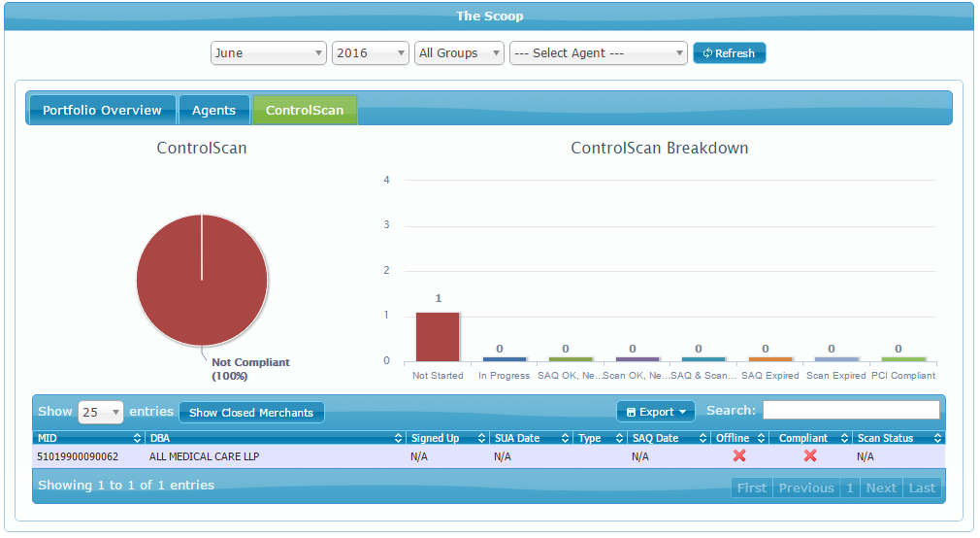
Task: Click the Refresh button
Action: tap(729, 53)
